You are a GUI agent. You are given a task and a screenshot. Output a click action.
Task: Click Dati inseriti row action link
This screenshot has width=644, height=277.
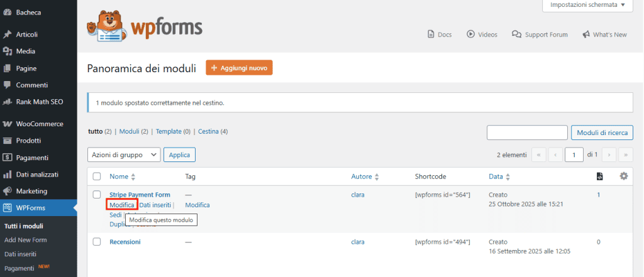tap(155, 205)
